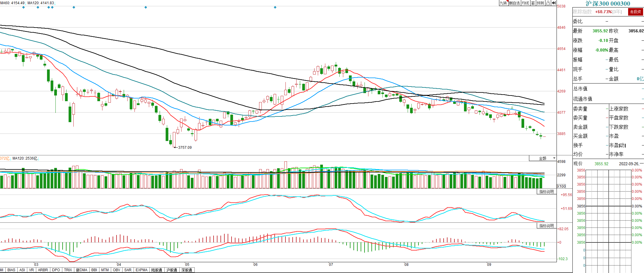Click the first blue diamond marker at top left
Screen dimensions: 644x273
(x=24, y=7)
